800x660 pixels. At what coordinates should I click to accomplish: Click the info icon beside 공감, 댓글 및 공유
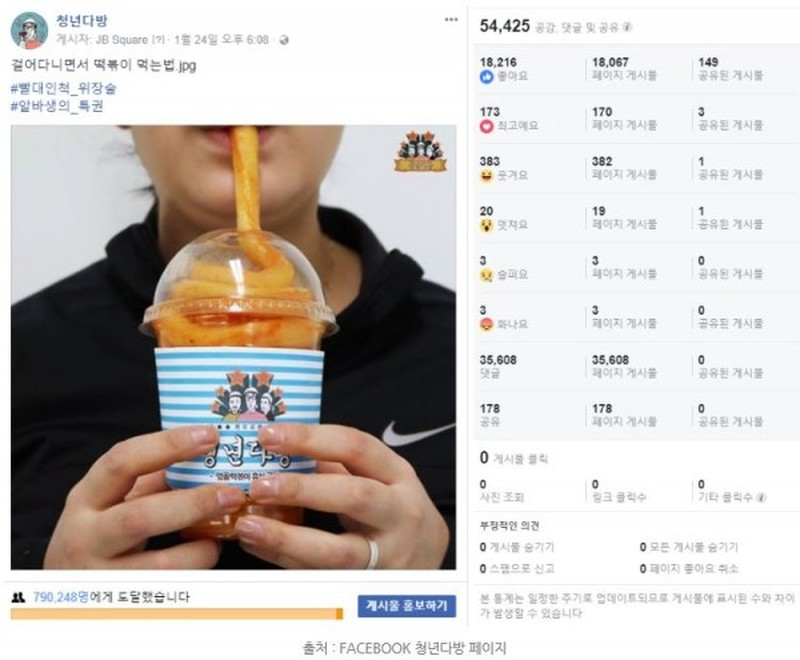[627, 27]
